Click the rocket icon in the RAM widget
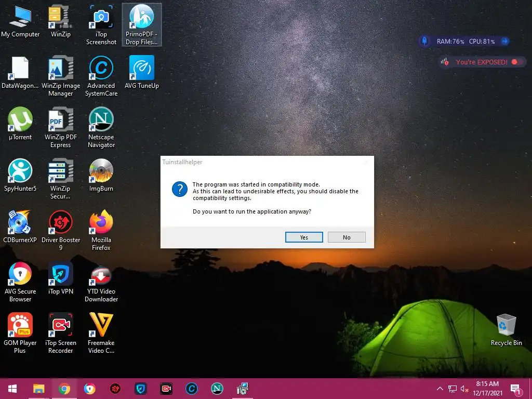 [x=424, y=41]
